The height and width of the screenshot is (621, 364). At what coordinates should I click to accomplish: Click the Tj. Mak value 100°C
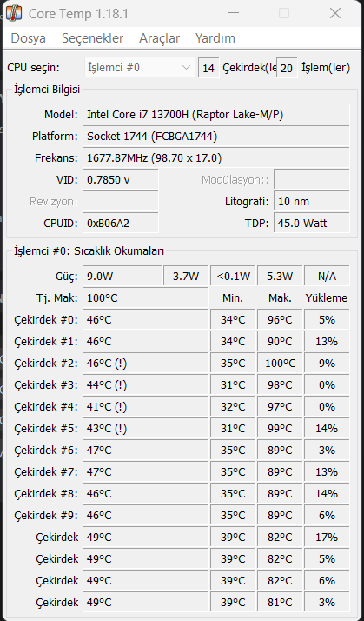click(146, 297)
